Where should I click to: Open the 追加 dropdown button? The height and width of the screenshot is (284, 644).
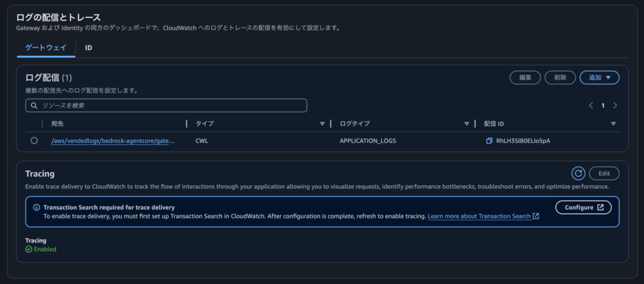point(599,77)
